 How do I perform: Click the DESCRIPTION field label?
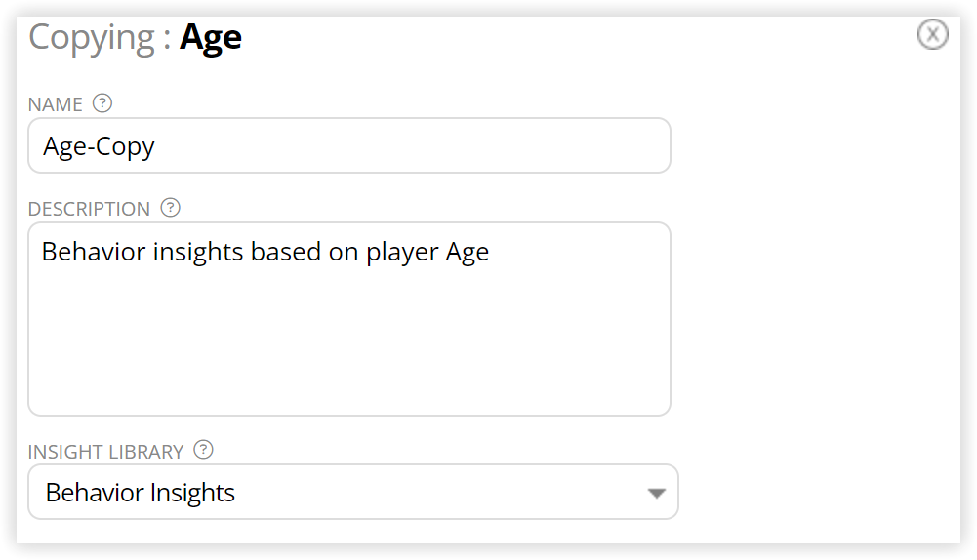pyautogui.click(x=89, y=209)
